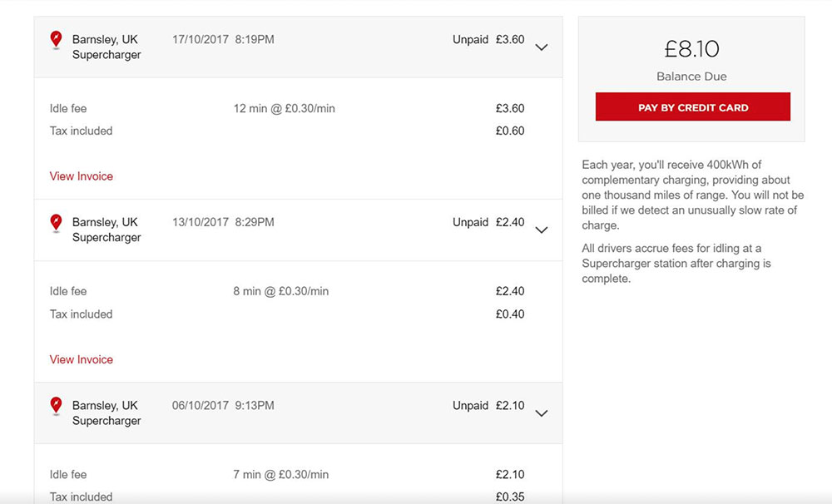Click the Supercharger pin icon for 06/10/2017
832x504 pixels.
pyautogui.click(x=56, y=405)
